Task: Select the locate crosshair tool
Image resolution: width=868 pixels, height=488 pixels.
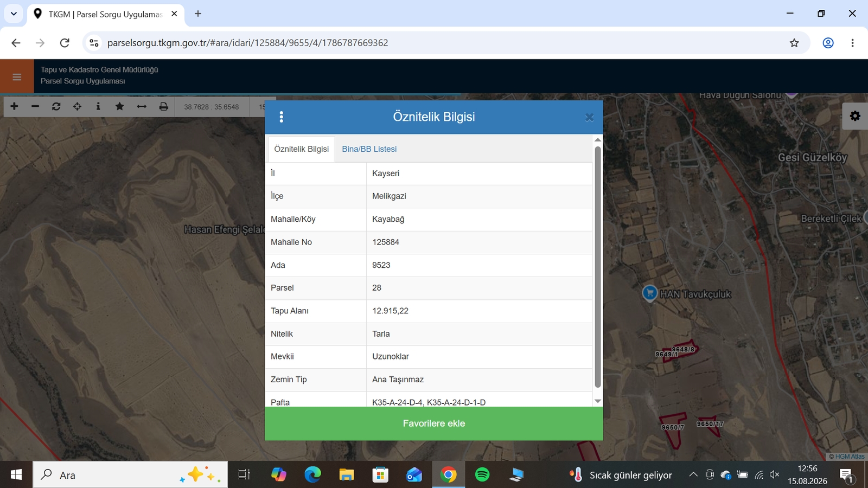Action: point(77,106)
